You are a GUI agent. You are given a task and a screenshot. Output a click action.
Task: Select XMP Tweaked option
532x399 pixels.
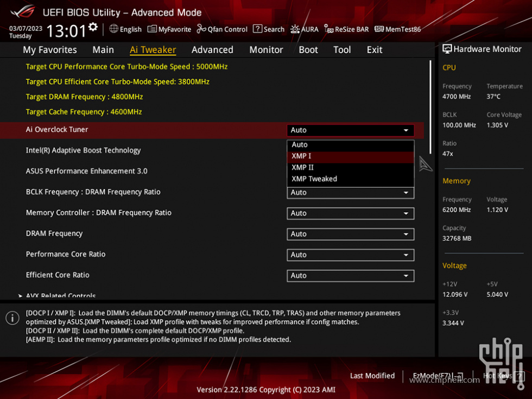tap(350, 179)
